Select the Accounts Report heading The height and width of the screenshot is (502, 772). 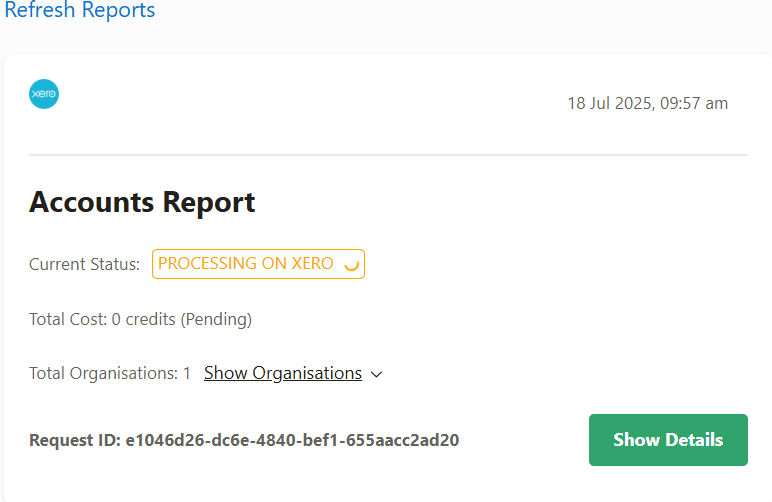coord(142,202)
